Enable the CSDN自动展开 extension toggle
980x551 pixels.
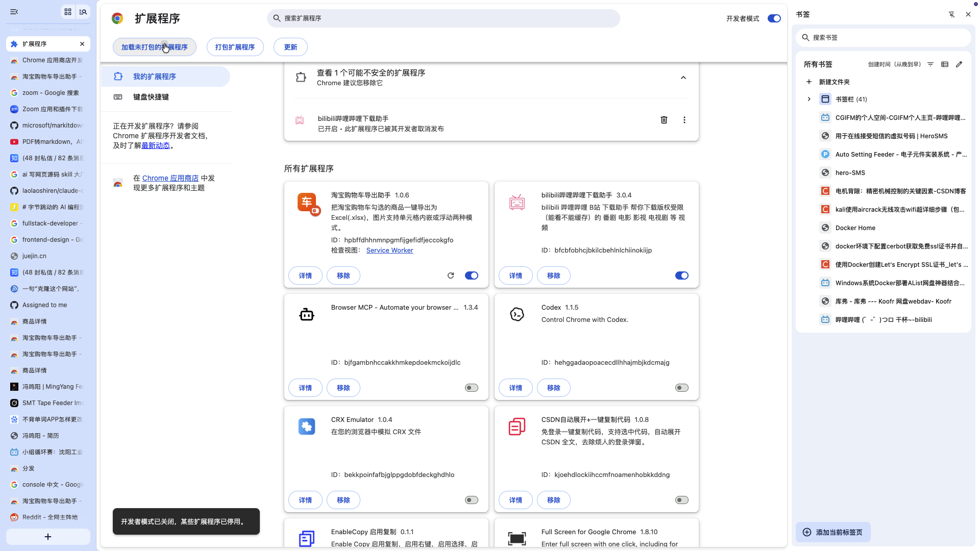[682, 500]
